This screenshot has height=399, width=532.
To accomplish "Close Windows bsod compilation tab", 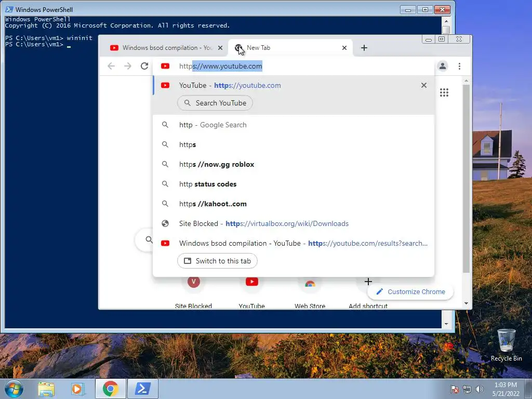I will point(220,48).
